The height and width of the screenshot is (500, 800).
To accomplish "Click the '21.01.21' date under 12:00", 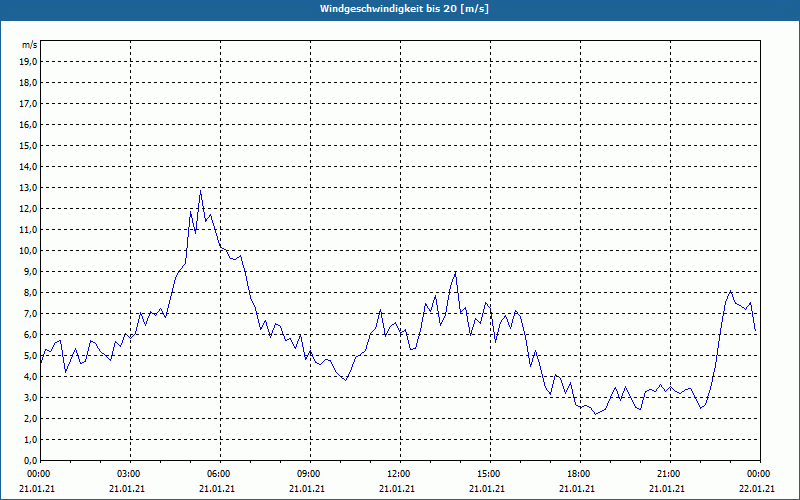I will 397,488.
